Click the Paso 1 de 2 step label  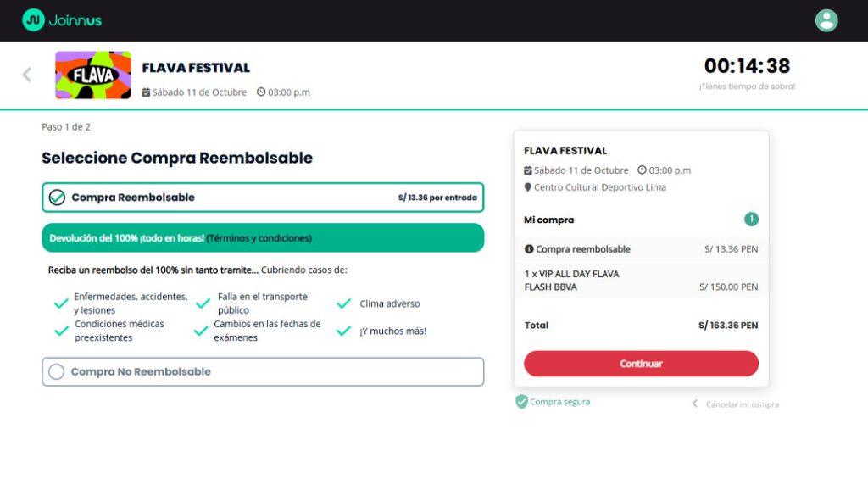click(66, 127)
